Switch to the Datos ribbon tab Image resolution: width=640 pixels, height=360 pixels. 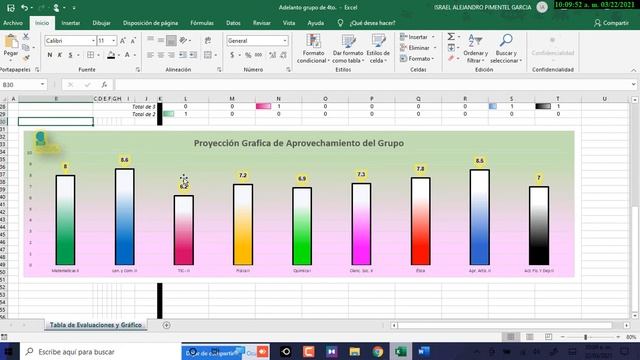(x=233, y=23)
